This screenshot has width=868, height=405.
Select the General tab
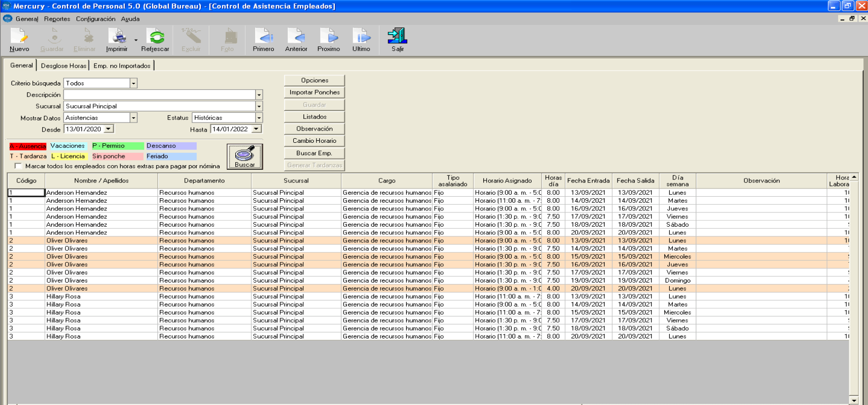click(x=21, y=65)
